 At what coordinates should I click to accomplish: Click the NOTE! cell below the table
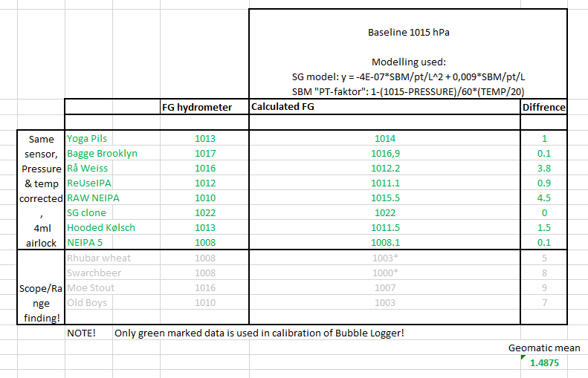81,333
